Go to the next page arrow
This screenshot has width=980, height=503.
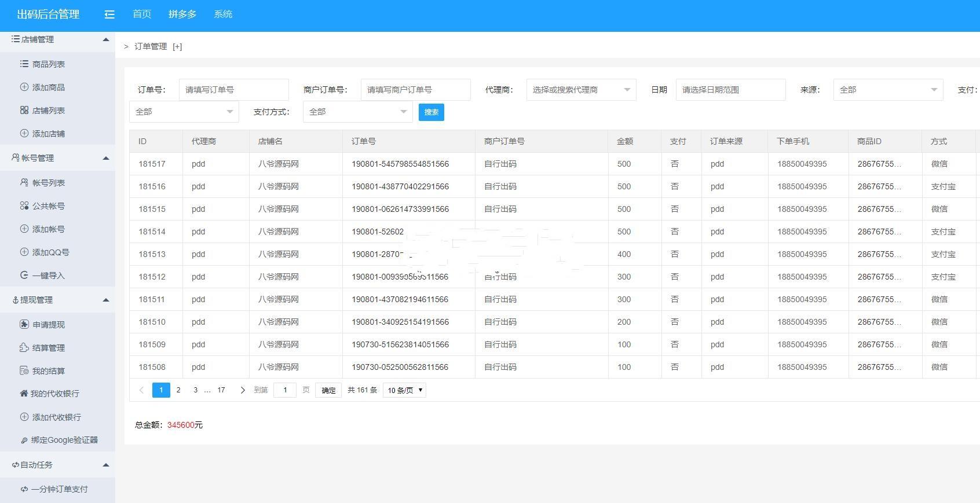point(242,390)
